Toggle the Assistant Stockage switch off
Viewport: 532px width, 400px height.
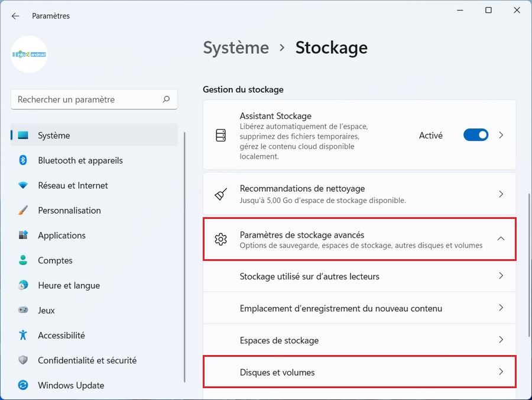pos(476,135)
